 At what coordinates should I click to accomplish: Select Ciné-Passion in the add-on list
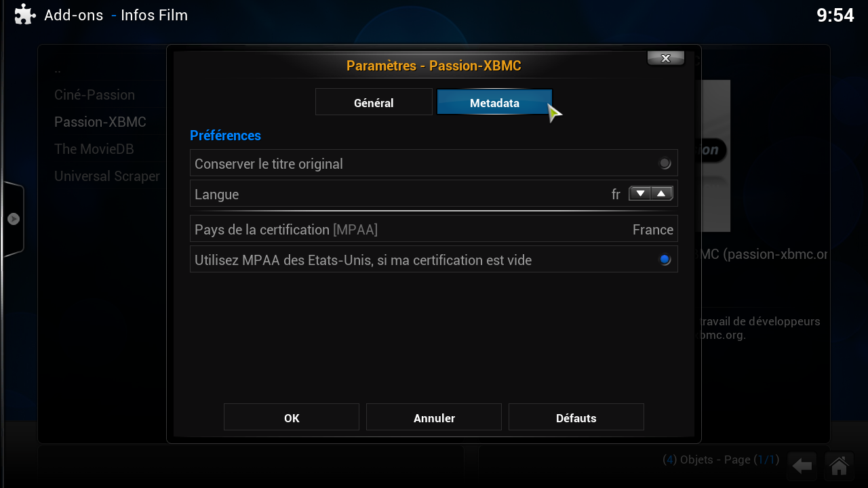click(95, 95)
